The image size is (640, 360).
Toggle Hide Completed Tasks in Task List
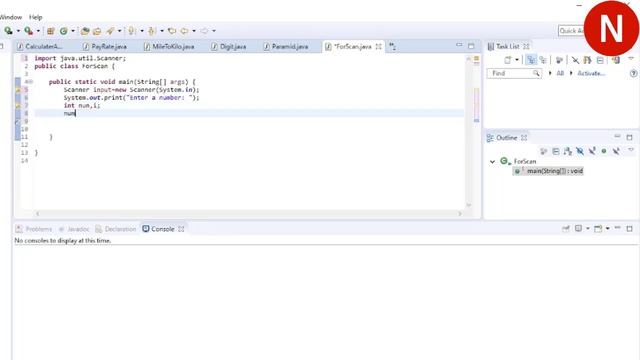575,60
